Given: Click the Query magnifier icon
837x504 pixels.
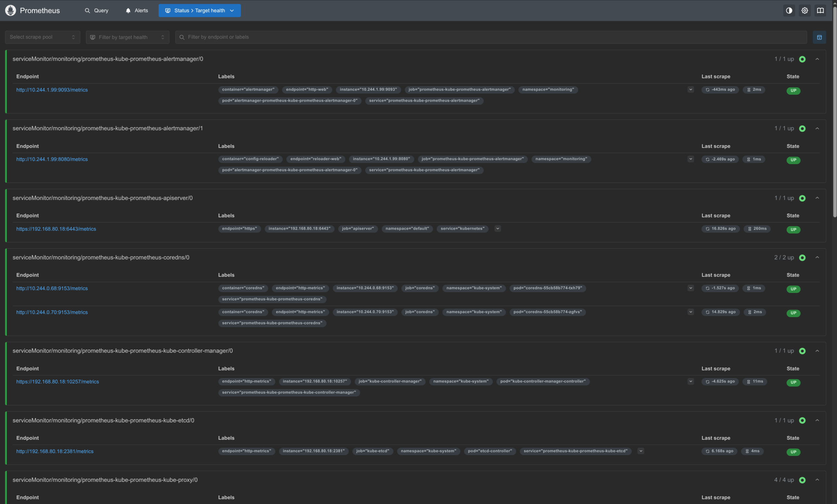Looking at the screenshot, I should point(87,10).
